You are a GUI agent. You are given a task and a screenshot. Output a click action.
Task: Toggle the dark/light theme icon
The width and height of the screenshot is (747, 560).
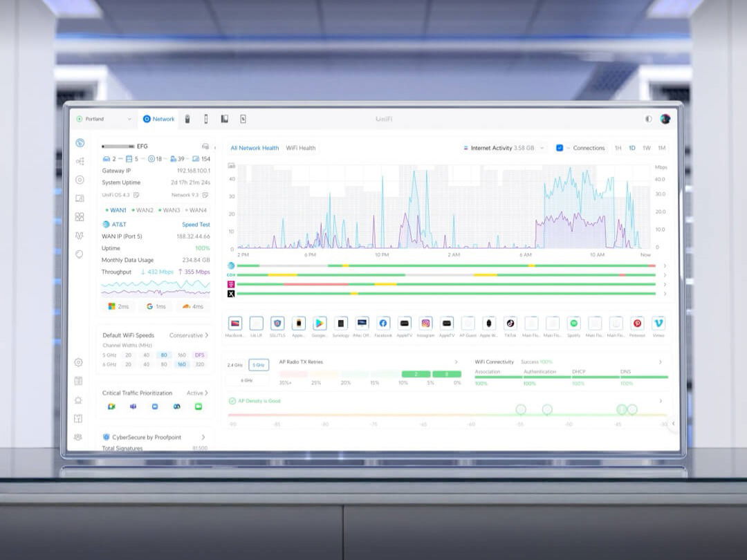648,119
